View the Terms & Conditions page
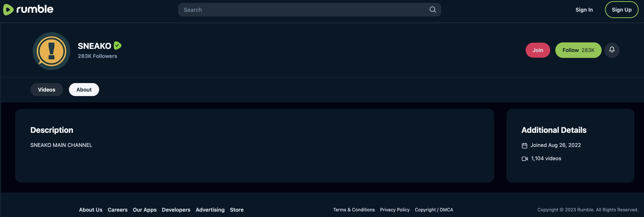The width and height of the screenshot is (644, 217). click(354, 210)
